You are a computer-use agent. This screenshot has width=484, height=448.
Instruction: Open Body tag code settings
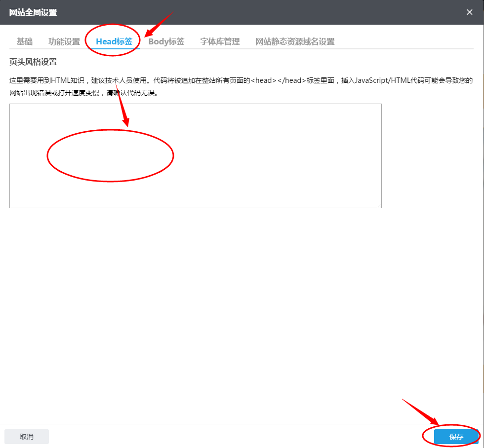coord(166,41)
